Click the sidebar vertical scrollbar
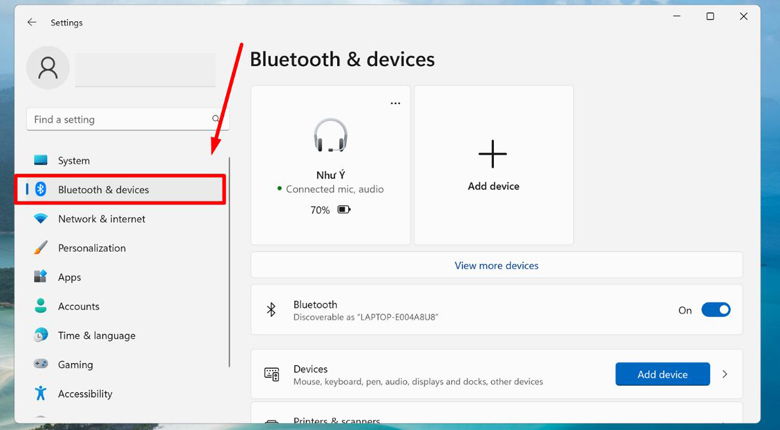 (229, 262)
